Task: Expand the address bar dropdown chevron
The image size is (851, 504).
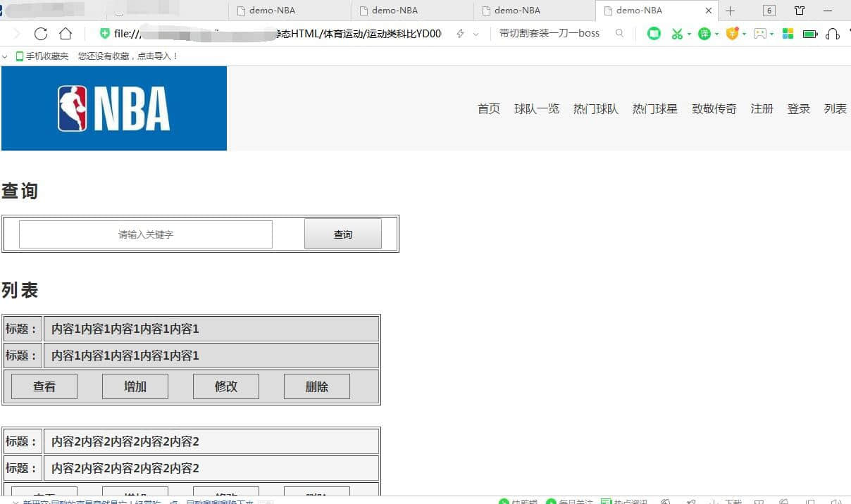Action: (x=476, y=34)
